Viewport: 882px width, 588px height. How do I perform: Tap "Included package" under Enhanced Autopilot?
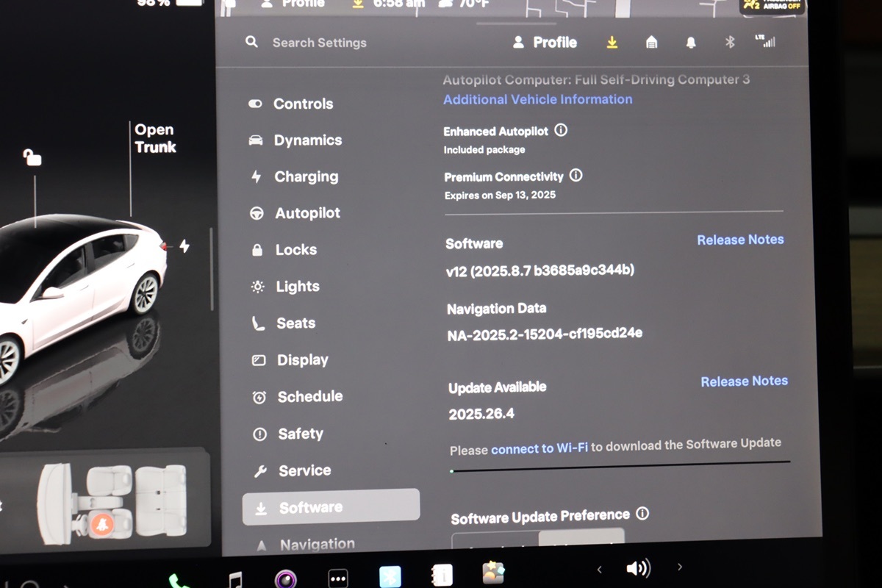pyautogui.click(x=484, y=150)
